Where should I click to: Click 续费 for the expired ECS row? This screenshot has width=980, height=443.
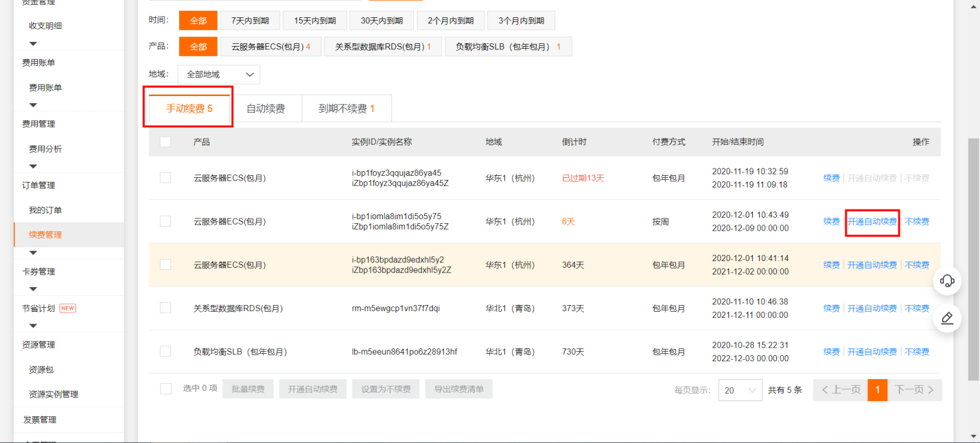coord(832,178)
